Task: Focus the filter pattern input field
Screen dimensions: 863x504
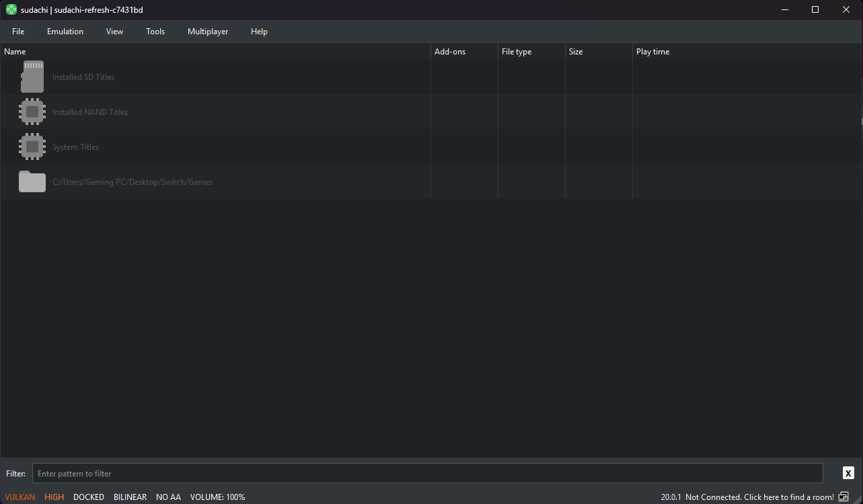Action: point(427,473)
